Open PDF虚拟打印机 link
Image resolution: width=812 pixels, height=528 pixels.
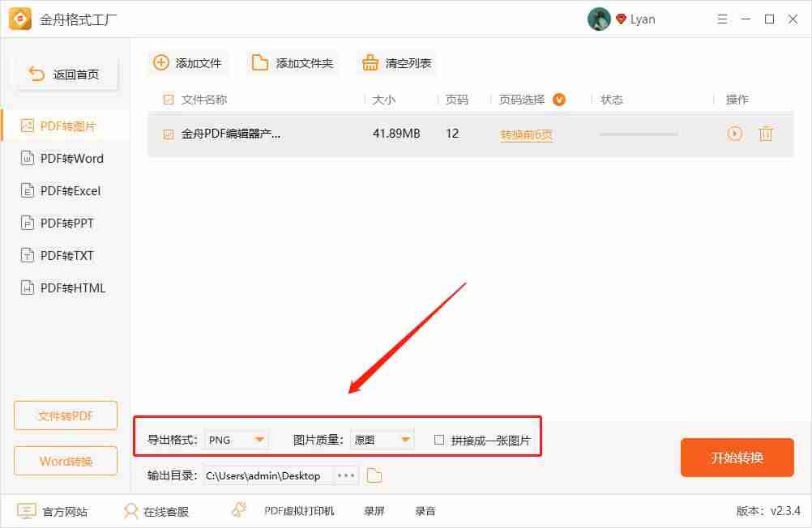[299, 511]
